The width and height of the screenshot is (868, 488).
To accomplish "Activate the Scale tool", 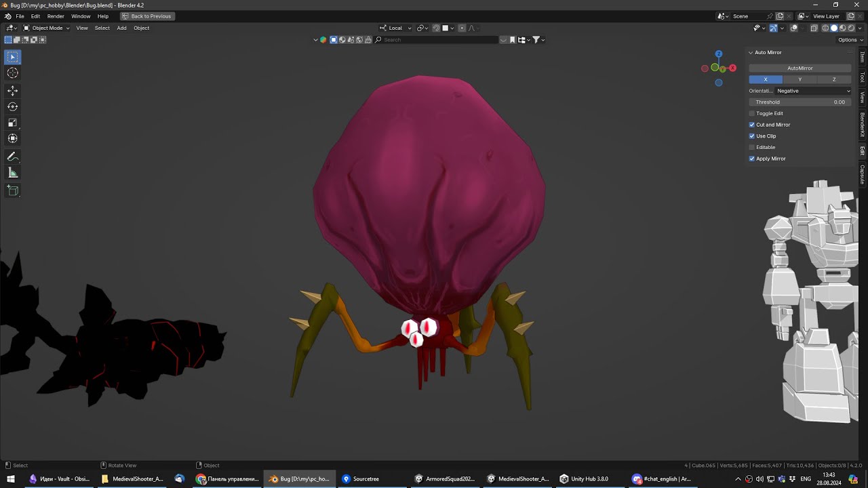I will pos(13,123).
